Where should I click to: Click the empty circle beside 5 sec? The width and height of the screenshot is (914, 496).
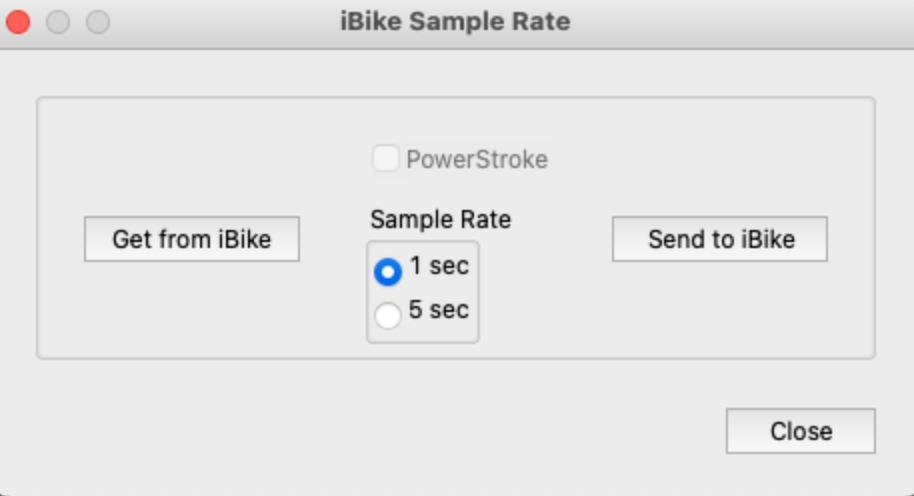tap(387, 315)
